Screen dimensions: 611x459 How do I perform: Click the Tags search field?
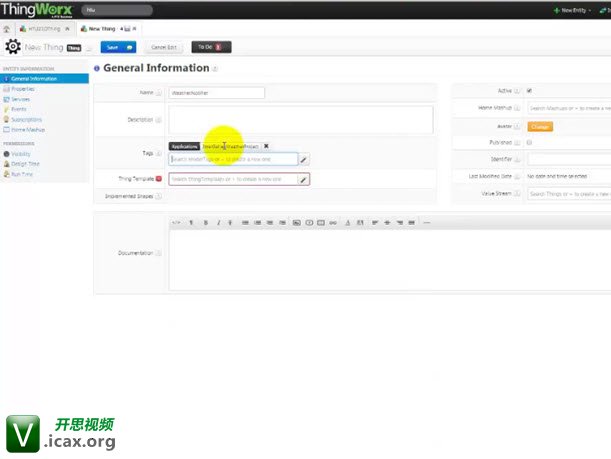click(x=233, y=159)
